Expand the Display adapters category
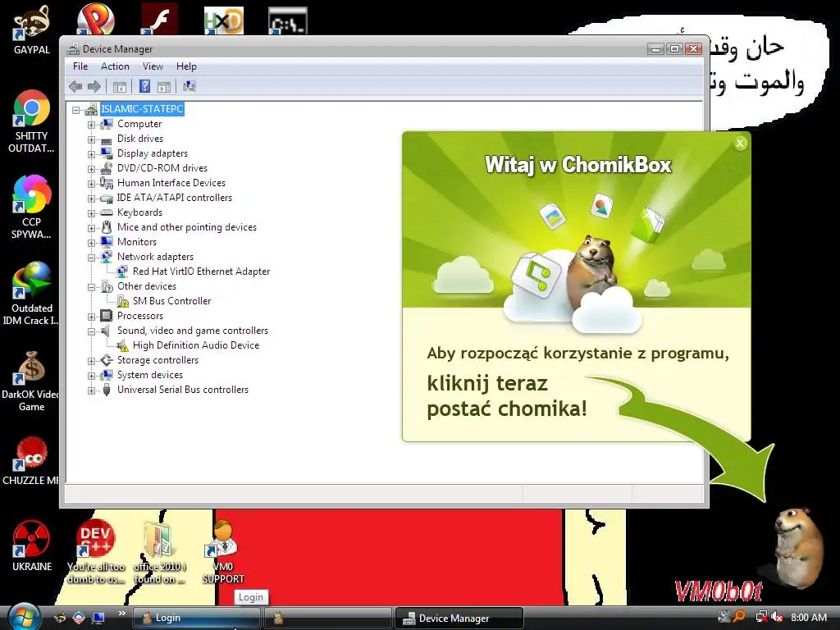840x630 pixels. pyautogui.click(x=92, y=154)
